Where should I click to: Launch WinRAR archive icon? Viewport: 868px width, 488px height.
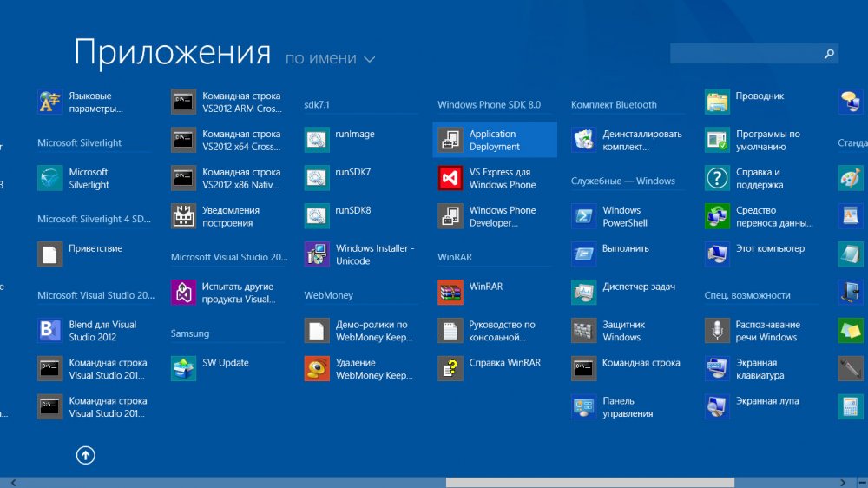[x=450, y=293]
